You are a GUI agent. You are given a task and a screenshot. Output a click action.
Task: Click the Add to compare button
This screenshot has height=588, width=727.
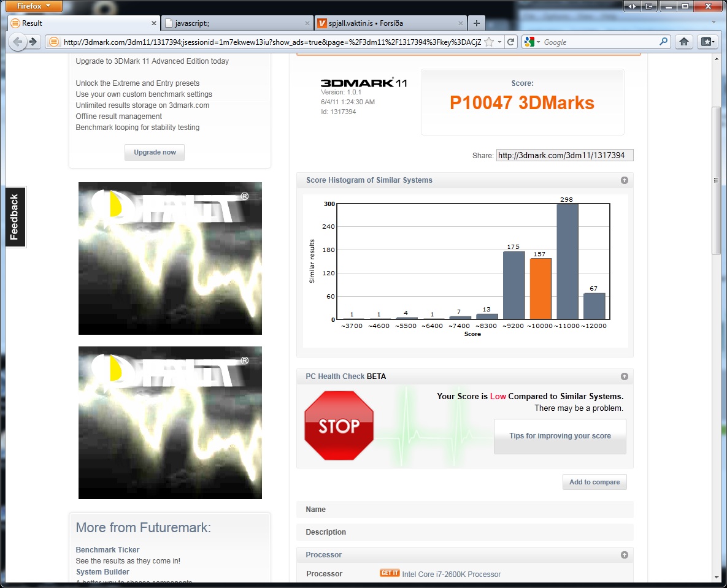[594, 482]
